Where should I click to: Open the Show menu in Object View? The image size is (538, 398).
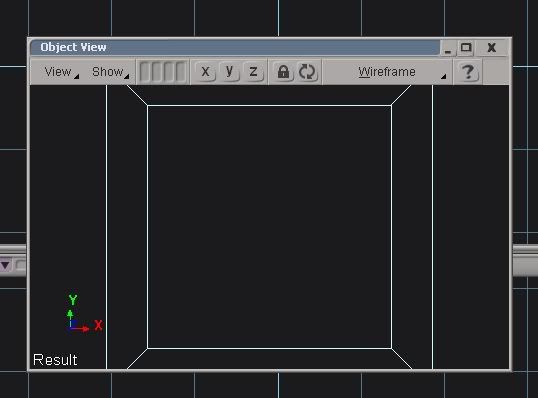pos(110,72)
